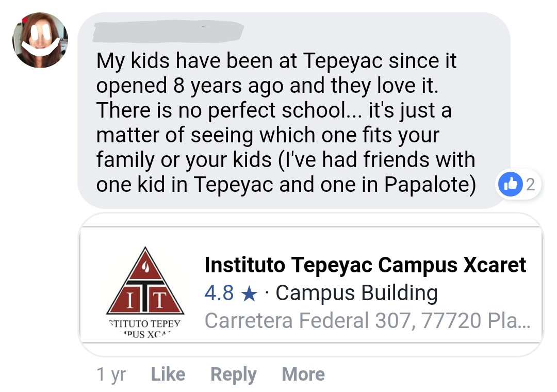Click the phrase '8 years ago' in comment
Screen dimensions: 557x392
tap(229, 86)
